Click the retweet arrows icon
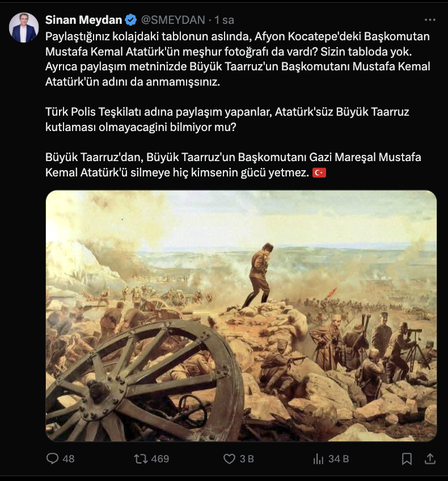Viewport: 448px width, 481px height. 141,459
